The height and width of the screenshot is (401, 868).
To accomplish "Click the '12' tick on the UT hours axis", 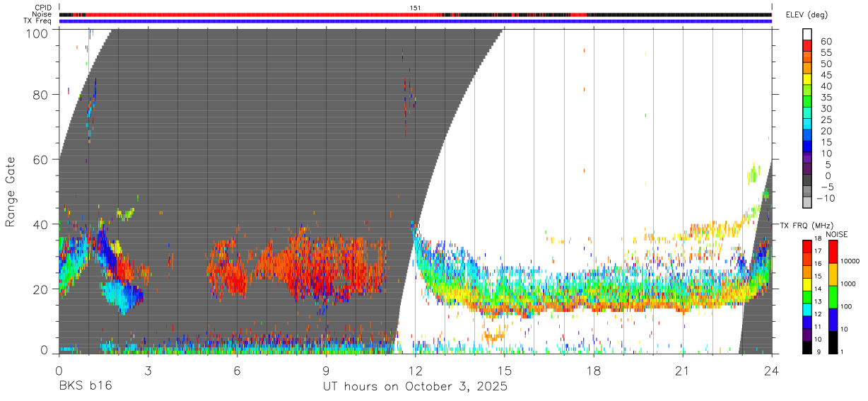I will coord(415,371).
